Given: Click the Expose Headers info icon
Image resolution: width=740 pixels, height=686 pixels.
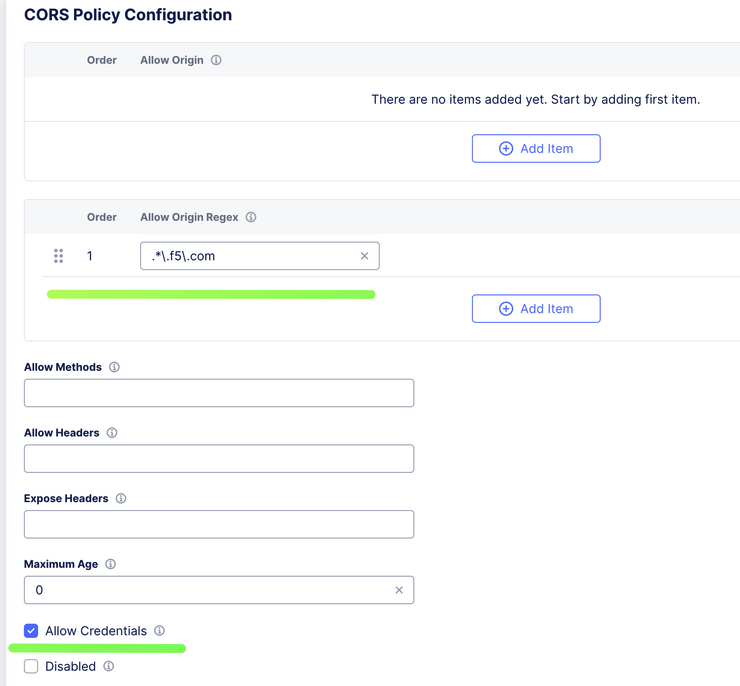Looking at the screenshot, I should 121,498.
